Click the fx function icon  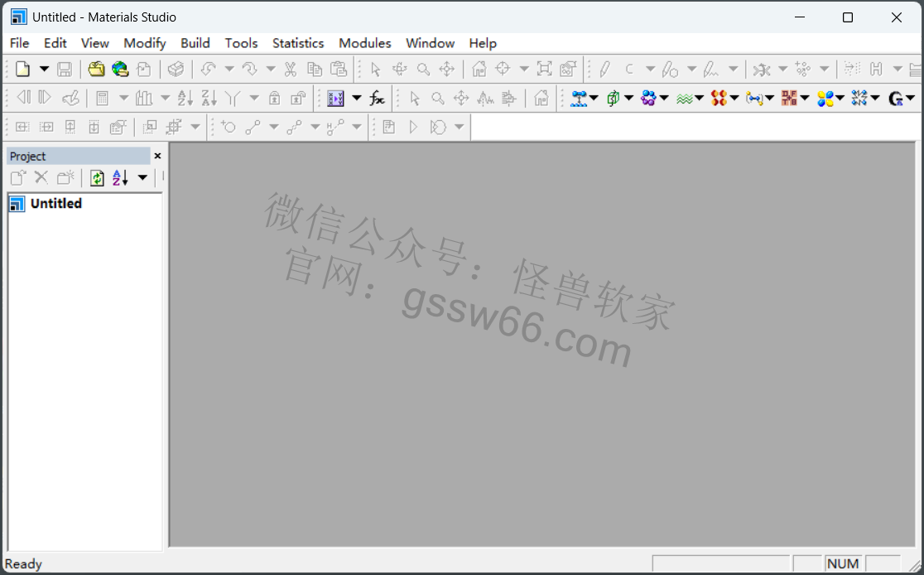(x=378, y=98)
